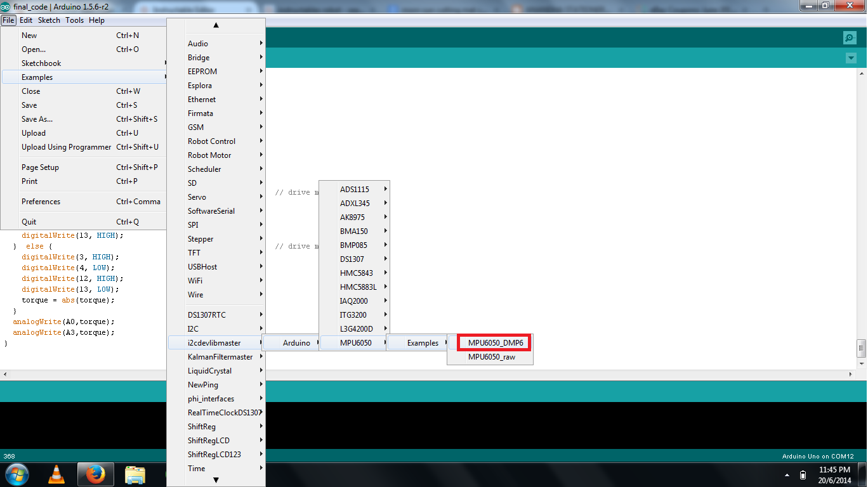Open the I2C library examples

tap(216, 329)
